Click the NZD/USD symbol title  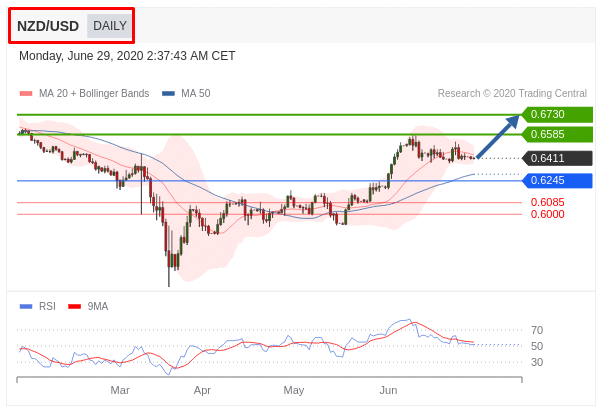coord(48,26)
